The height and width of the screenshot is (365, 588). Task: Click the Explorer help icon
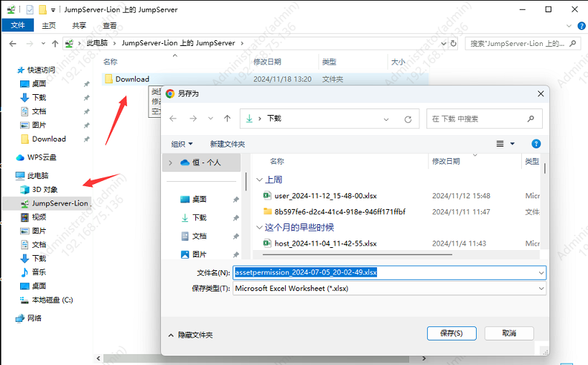tap(582, 26)
